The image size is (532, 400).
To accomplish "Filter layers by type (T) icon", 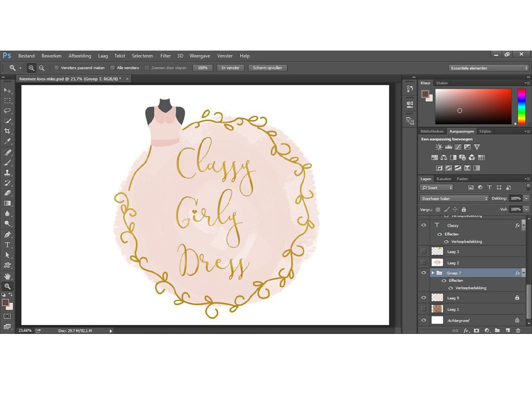I will 489,187.
